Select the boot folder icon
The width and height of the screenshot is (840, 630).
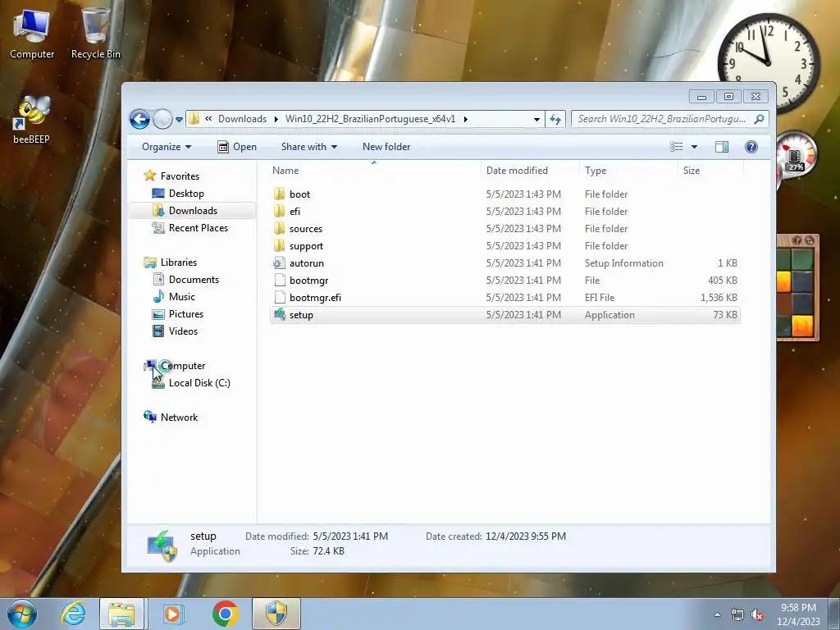[x=279, y=194]
